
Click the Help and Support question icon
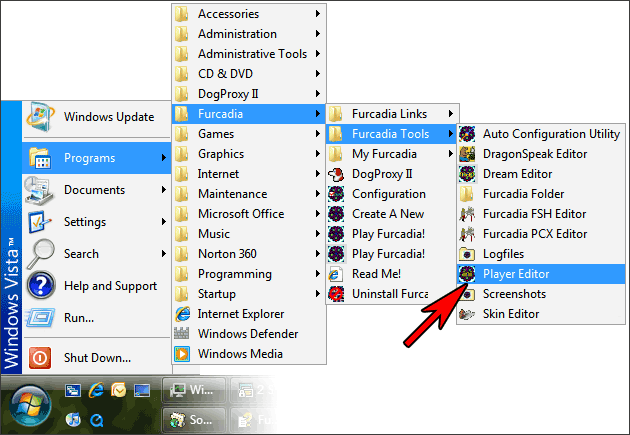tap(41, 286)
